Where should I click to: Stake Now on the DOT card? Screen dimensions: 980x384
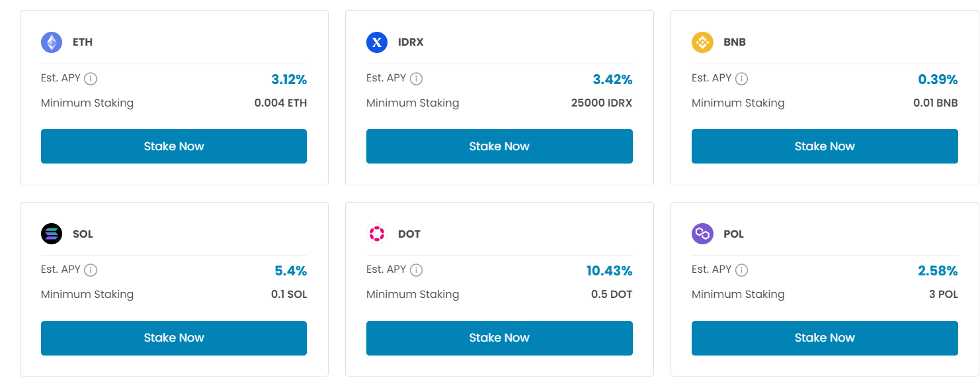coord(499,338)
